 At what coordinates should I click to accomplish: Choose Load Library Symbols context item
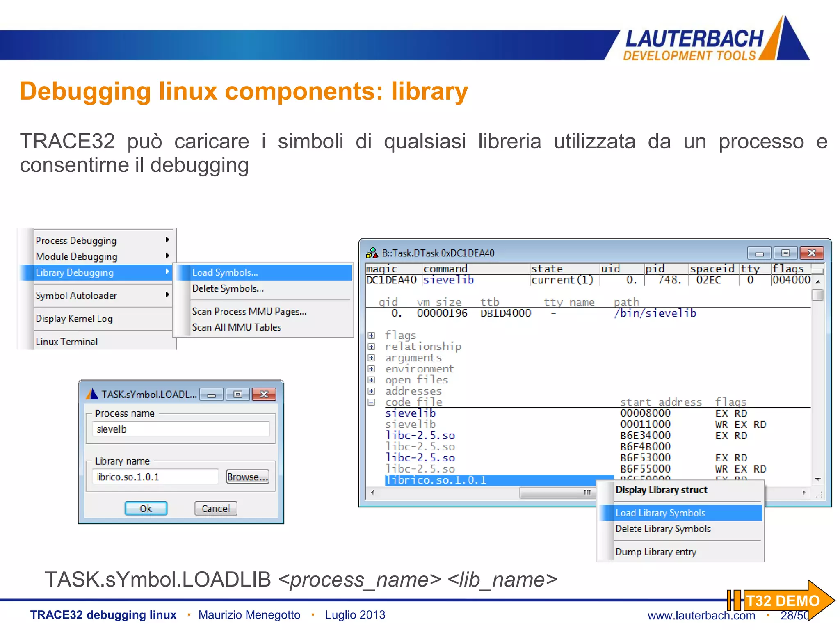(681, 513)
